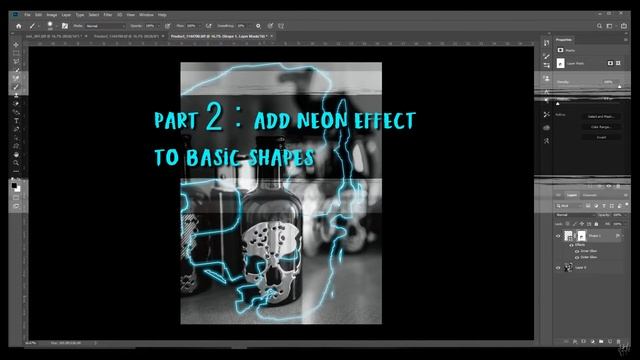
Task: Select the Lasso tool
Action: tap(16, 62)
